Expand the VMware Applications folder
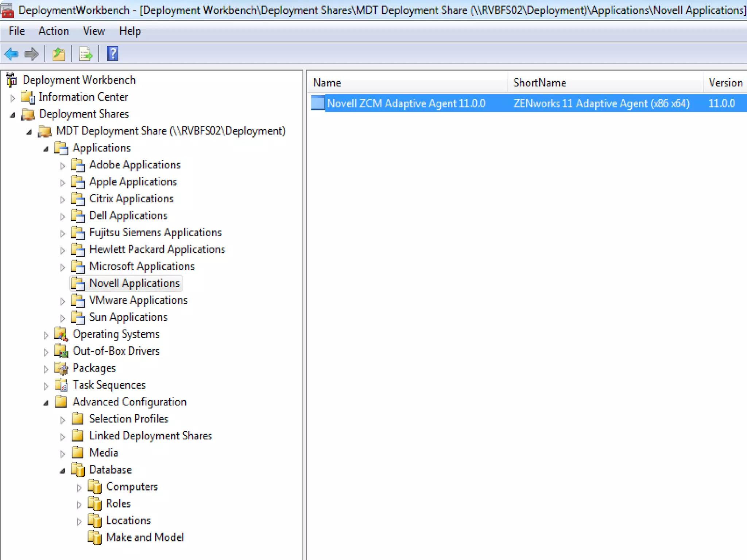The image size is (747, 560). [62, 302]
